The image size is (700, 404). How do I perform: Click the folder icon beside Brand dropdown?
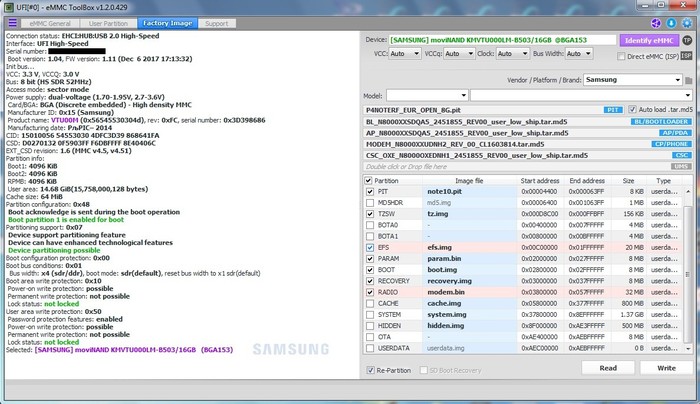pyautogui.click(x=688, y=80)
